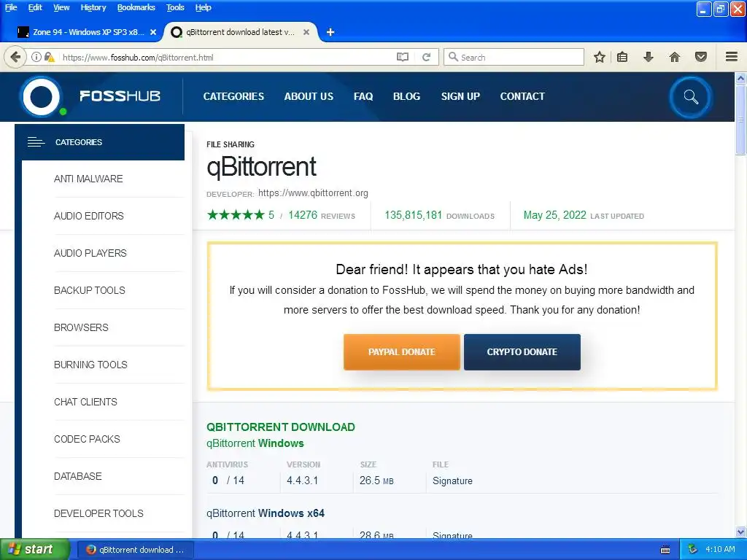Bookmark this page with the star icon
Image resolution: width=747 pixels, height=560 pixels.
point(600,57)
